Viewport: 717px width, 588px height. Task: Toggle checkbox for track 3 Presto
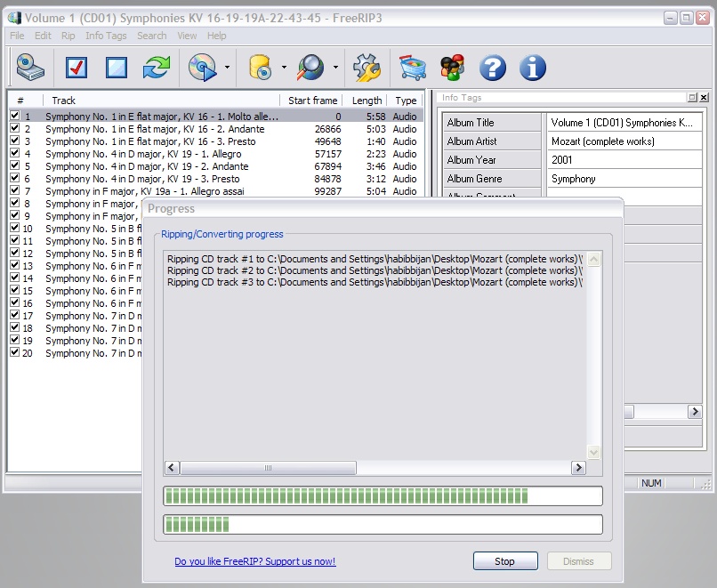tap(14, 140)
